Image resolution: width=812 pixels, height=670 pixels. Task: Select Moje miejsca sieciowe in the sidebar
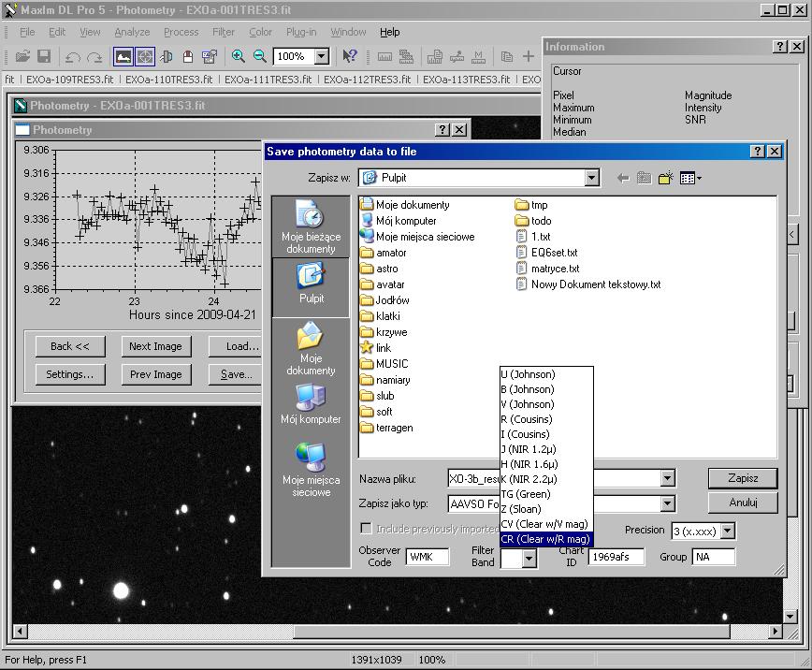pyautogui.click(x=311, y=471)
